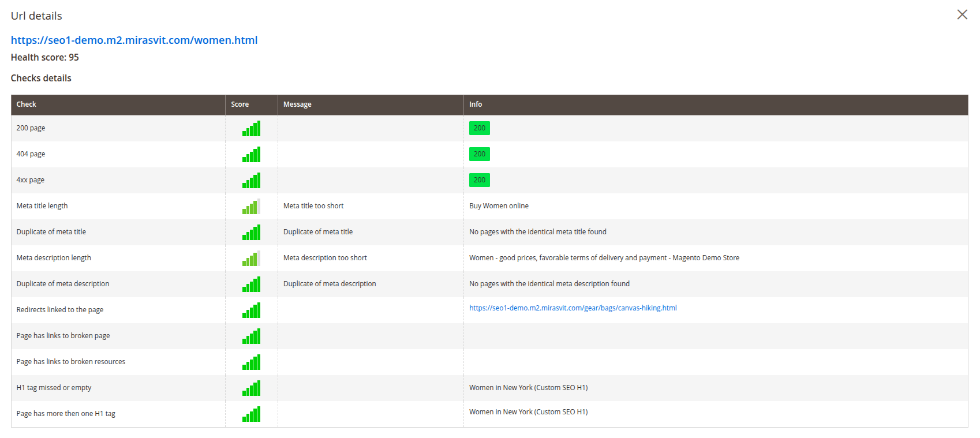980x438 pixels.
Task: Click score bars for Duplicate of meta title check
Action: click(x=251, y=232)
